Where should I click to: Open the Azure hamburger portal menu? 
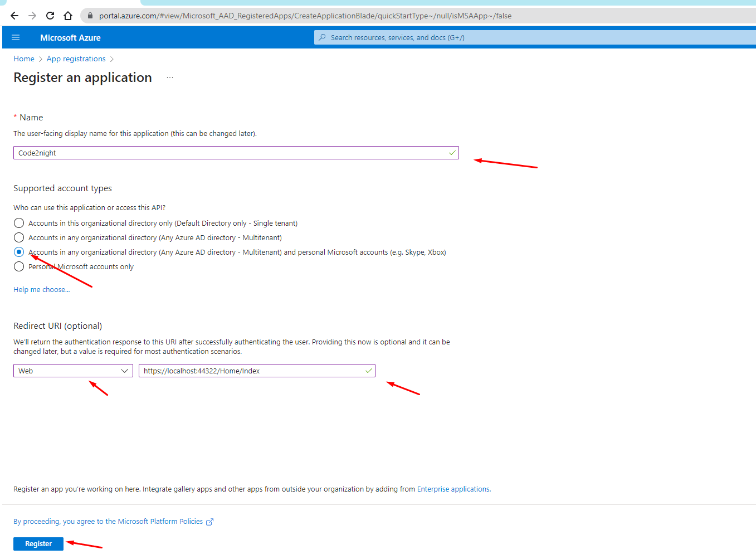(16, 37)
